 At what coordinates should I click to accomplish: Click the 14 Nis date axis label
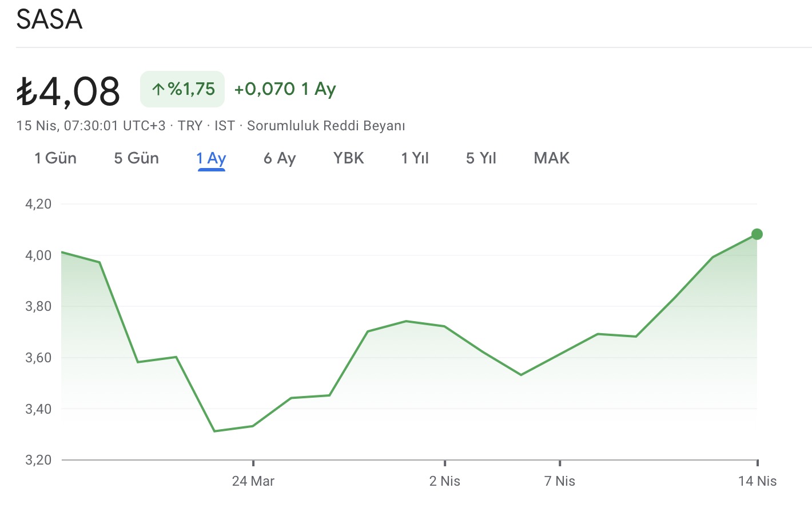click(x=758, y=481)
